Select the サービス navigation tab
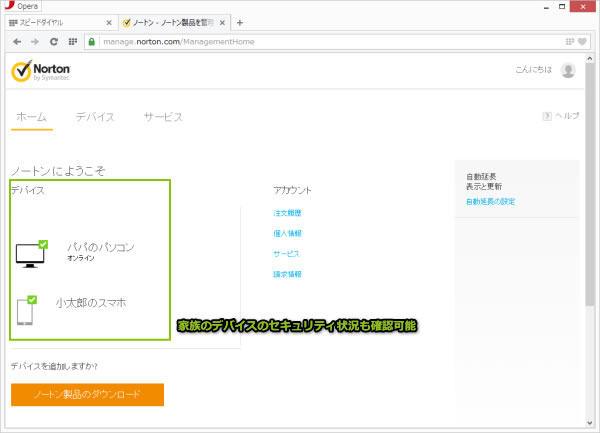Screen dimensions: 600x433 [x=163, y=117]
